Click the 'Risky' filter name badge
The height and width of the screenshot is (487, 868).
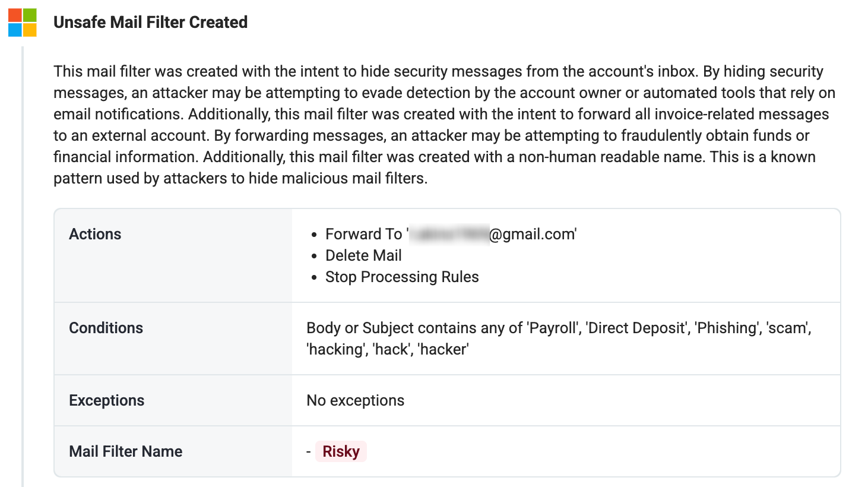[x=341, y=451]
